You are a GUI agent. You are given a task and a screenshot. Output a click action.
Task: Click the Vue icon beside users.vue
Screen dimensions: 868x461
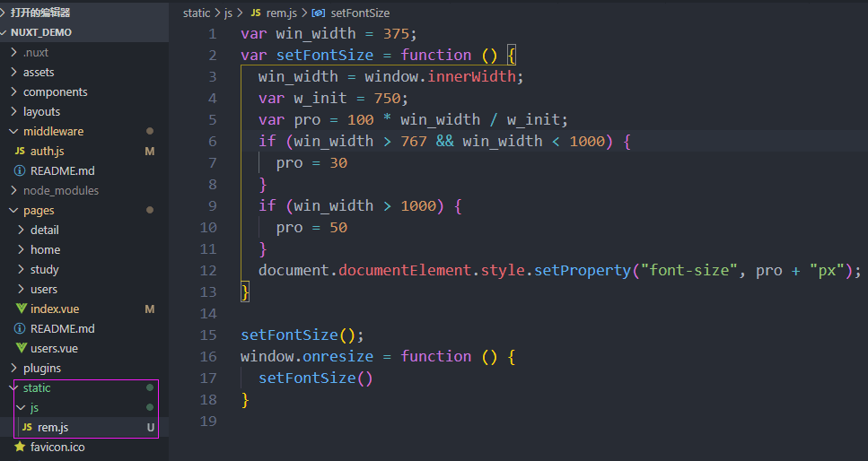coord(21,348)
